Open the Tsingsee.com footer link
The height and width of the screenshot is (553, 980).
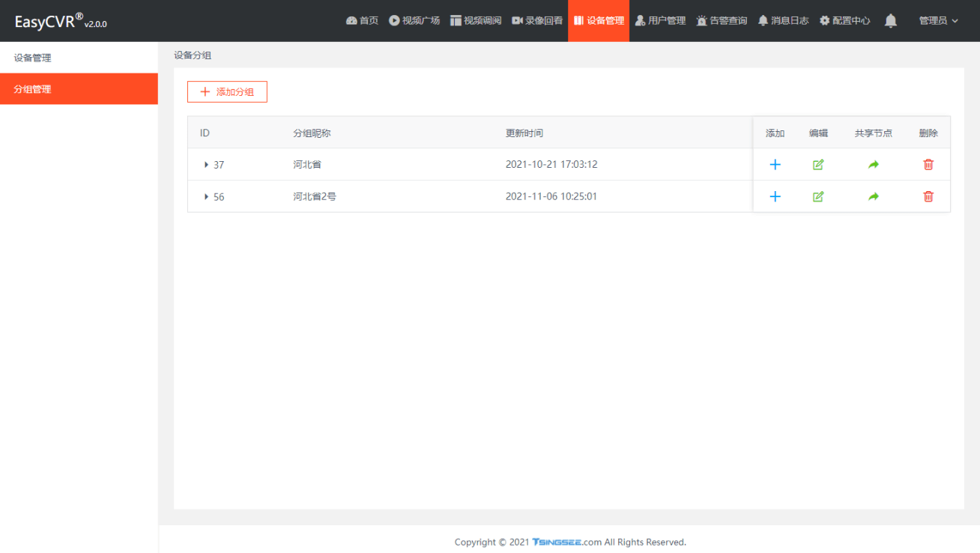[566, 543]
